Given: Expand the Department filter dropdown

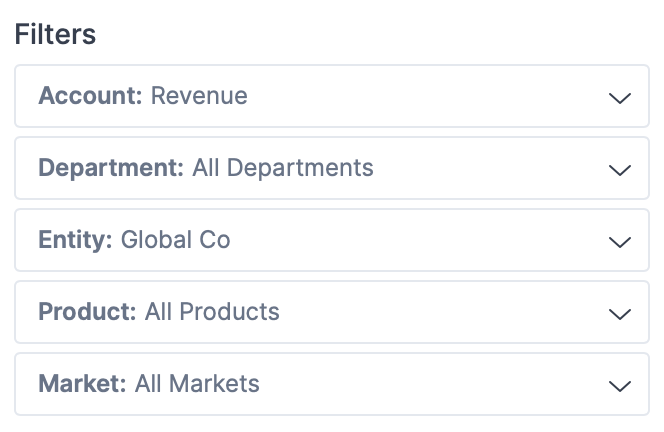Looking at the screenshot, I should 332,169.
